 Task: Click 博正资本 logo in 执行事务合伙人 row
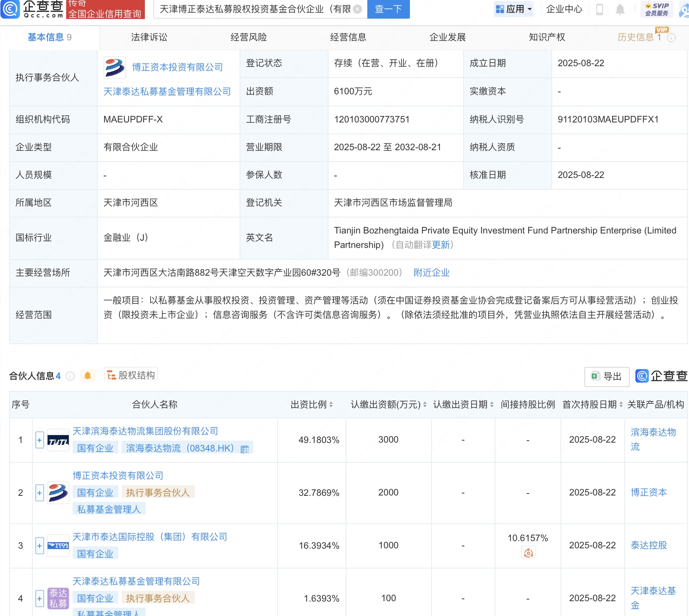point(114,68)
